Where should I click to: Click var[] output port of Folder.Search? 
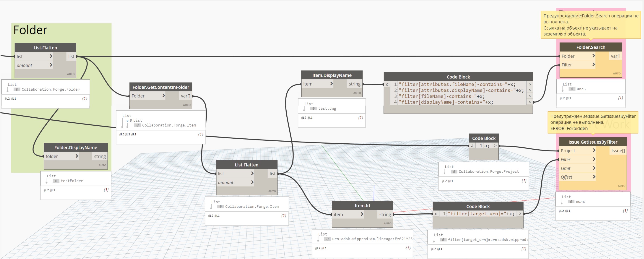point(615,56)
